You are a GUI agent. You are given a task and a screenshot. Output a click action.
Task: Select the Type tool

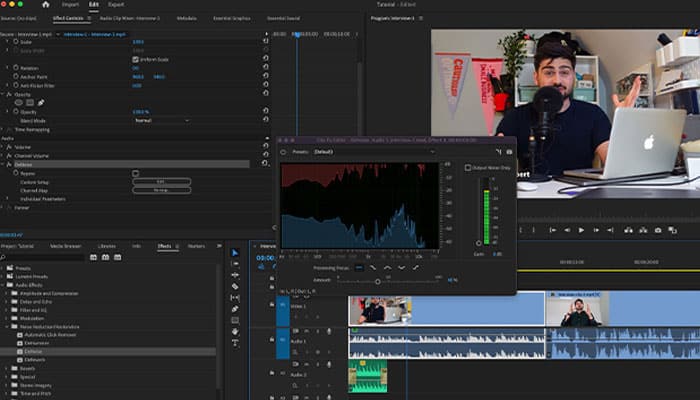[235, 343]
